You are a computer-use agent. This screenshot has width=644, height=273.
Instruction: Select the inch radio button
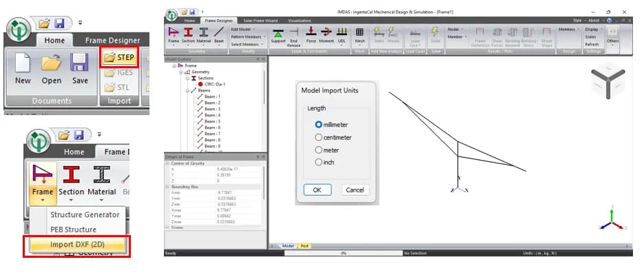318,163
